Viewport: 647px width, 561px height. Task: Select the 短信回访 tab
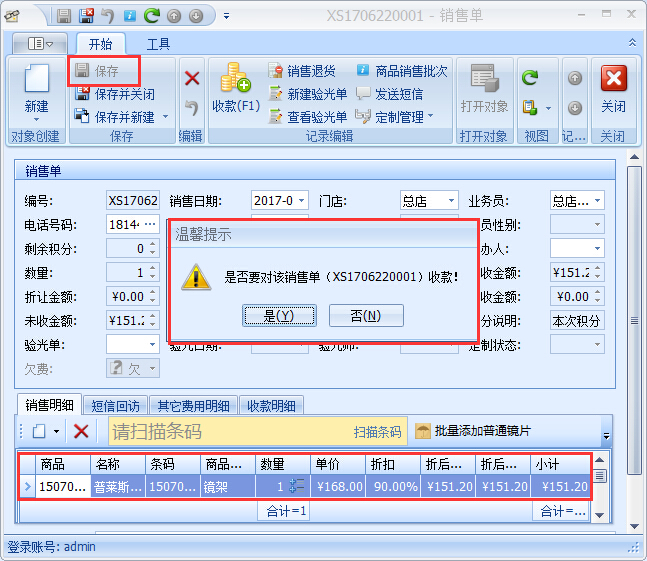(x=118, y=405)
